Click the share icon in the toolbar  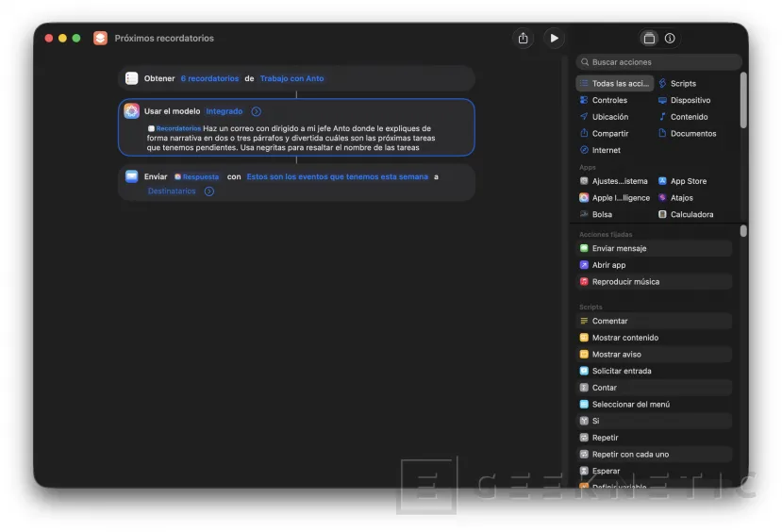(523, 39)
